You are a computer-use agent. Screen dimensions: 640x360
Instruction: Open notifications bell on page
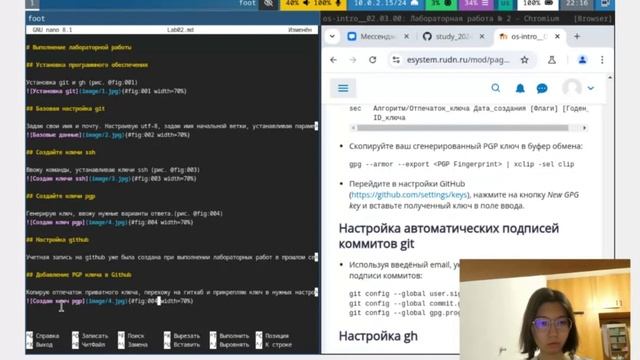520,88
